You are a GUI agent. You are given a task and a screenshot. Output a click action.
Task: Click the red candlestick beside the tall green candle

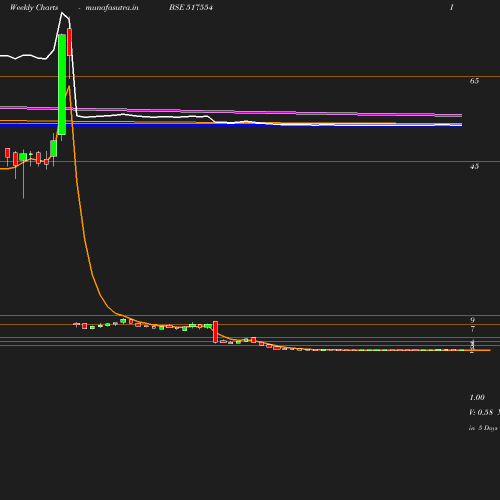(x=69, y=42)
